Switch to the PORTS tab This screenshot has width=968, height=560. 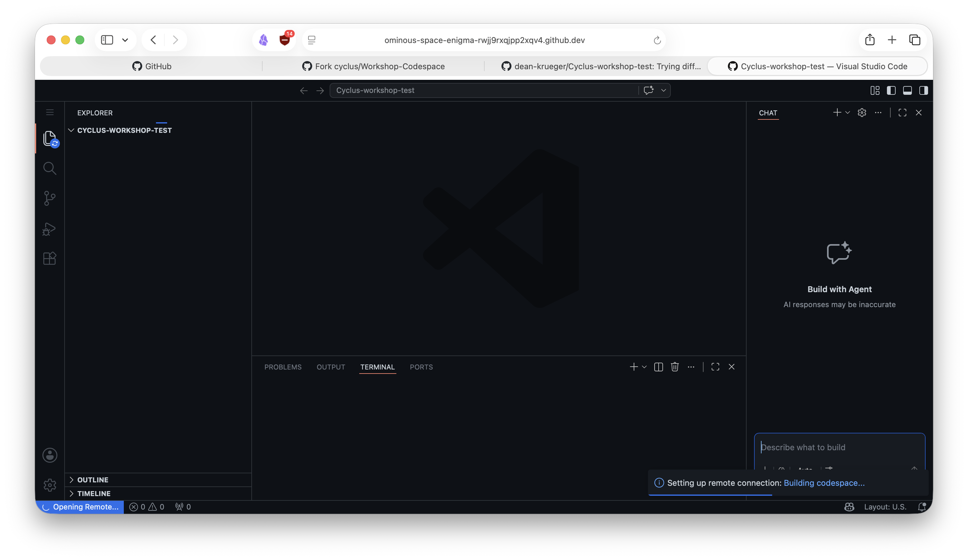(421, 367)
